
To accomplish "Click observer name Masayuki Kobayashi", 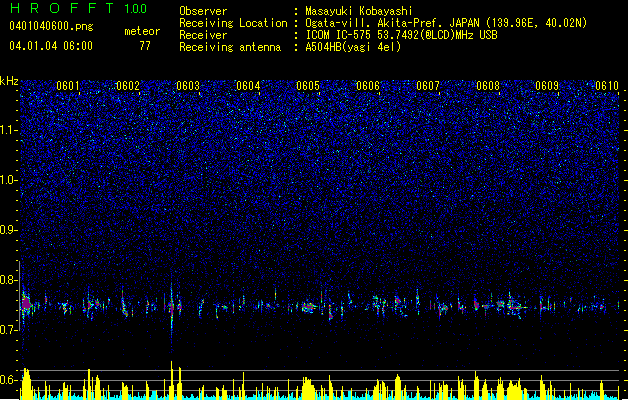I will [359, 11].
